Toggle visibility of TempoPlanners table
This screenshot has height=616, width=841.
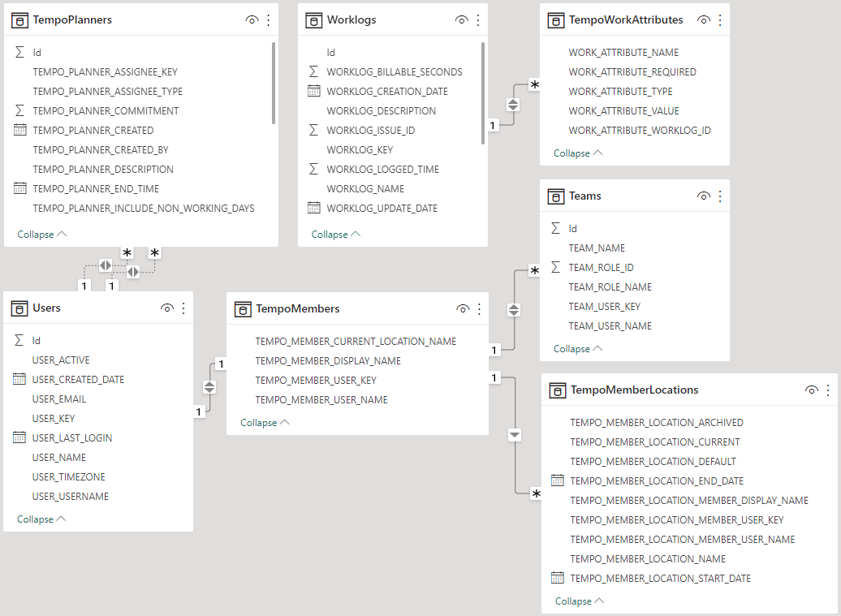(x=252, y=19)
